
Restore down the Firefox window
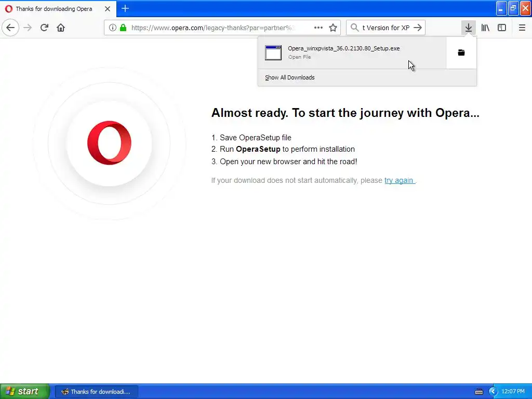[513, 8]
